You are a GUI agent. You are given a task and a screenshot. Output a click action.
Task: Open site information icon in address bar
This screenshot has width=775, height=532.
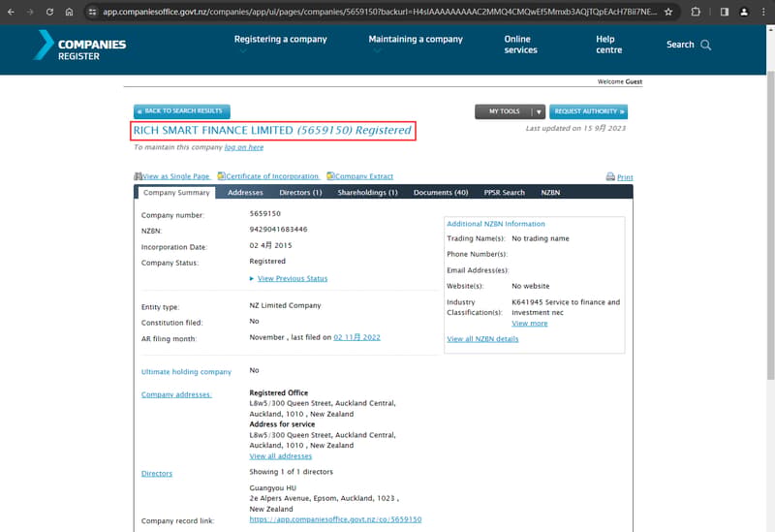click(x=92, y=12)
